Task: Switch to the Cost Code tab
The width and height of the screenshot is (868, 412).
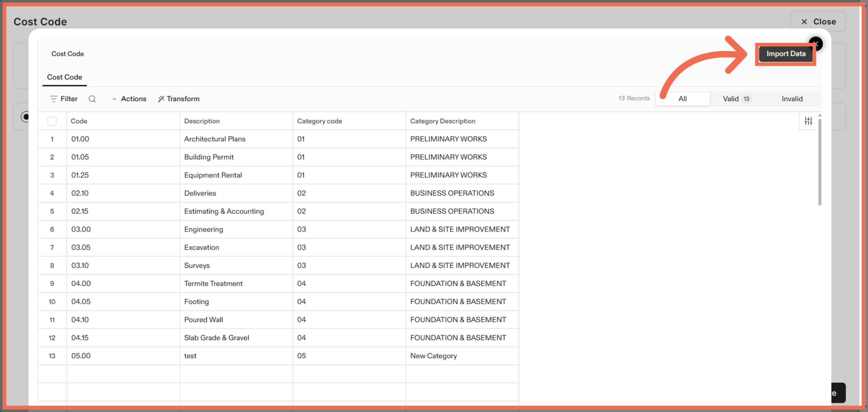Action: tap(64, 77)
